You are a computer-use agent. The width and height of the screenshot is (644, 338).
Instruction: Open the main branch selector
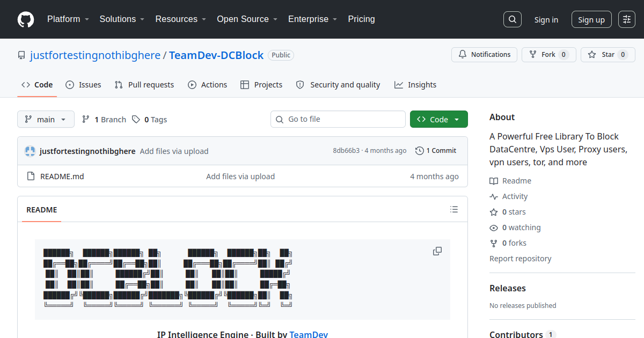(46, 119)
